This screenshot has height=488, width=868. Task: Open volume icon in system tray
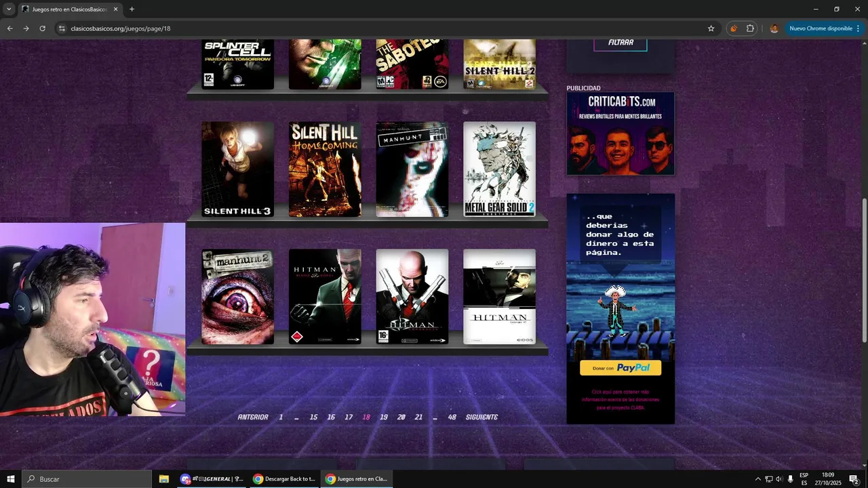[x=779, y=479]
